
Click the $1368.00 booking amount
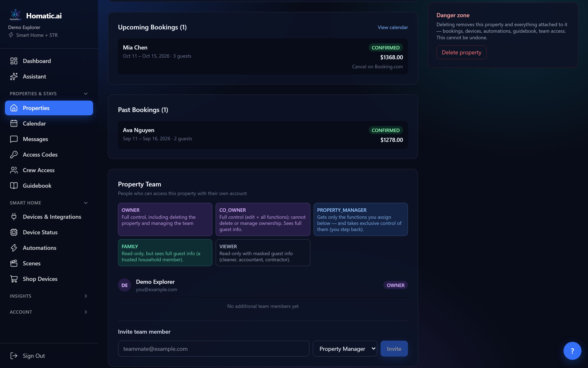[391, 57]
